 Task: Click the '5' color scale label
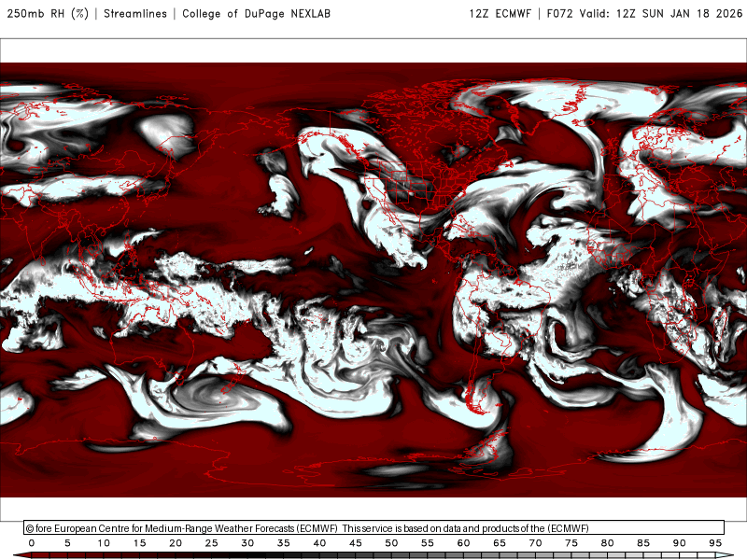click(67, 543)
